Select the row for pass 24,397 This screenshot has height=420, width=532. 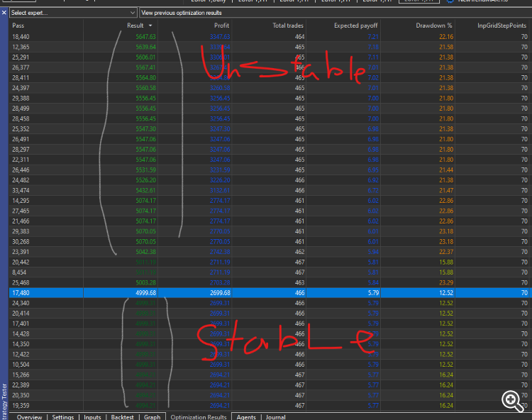pos(270,88)
